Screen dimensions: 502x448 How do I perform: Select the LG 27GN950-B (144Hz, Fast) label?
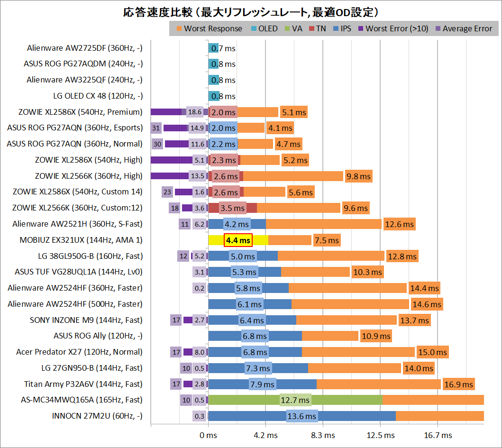[x=92, y=368]
